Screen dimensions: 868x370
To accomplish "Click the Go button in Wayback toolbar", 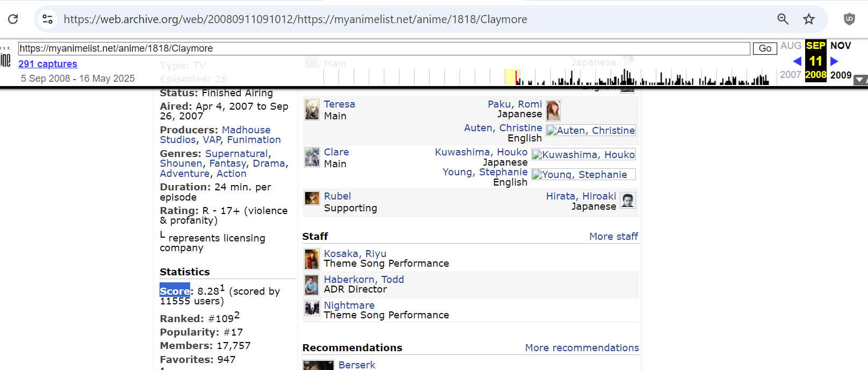I will click(765, 48).
